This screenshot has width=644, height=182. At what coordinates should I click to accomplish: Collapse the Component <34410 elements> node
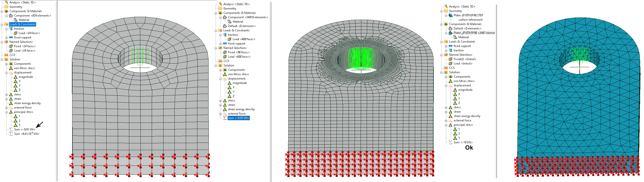221,18
